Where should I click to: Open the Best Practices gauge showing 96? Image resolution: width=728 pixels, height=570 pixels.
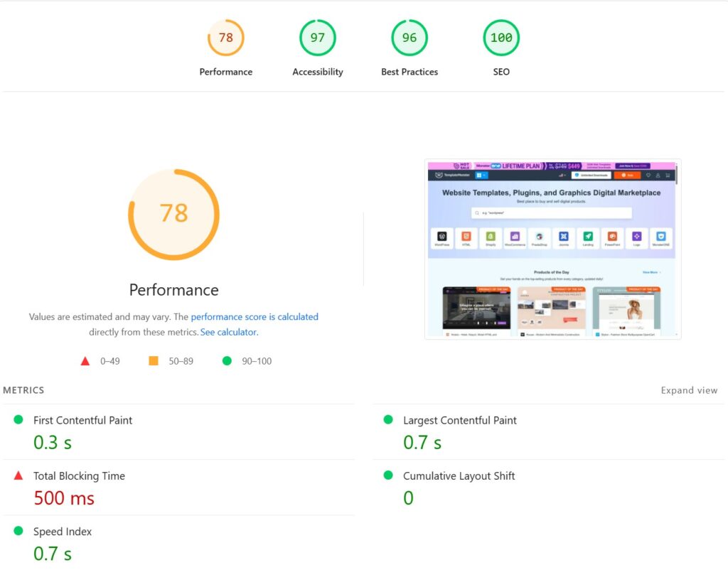click(409, 38)
